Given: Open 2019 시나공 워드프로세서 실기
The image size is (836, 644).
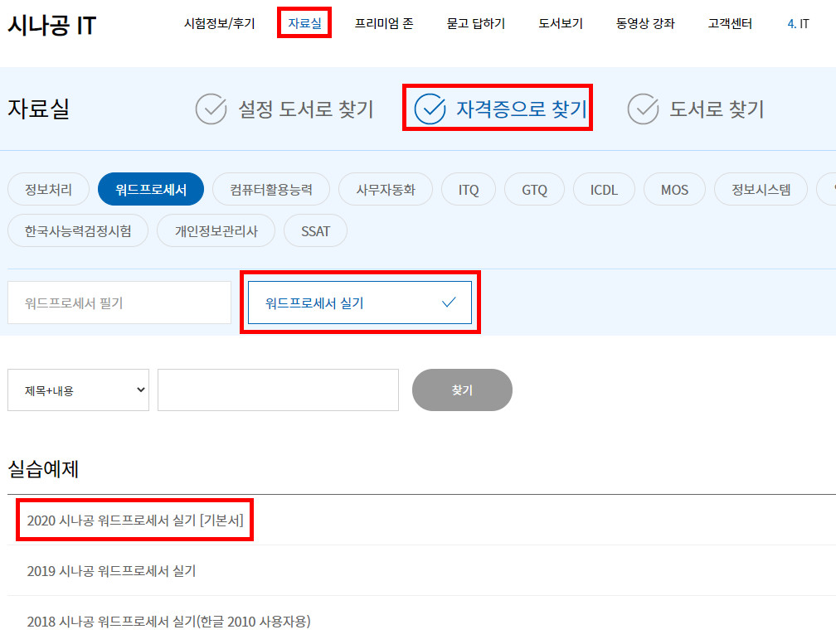Looking at the screenshot, I should click(111, 571).
